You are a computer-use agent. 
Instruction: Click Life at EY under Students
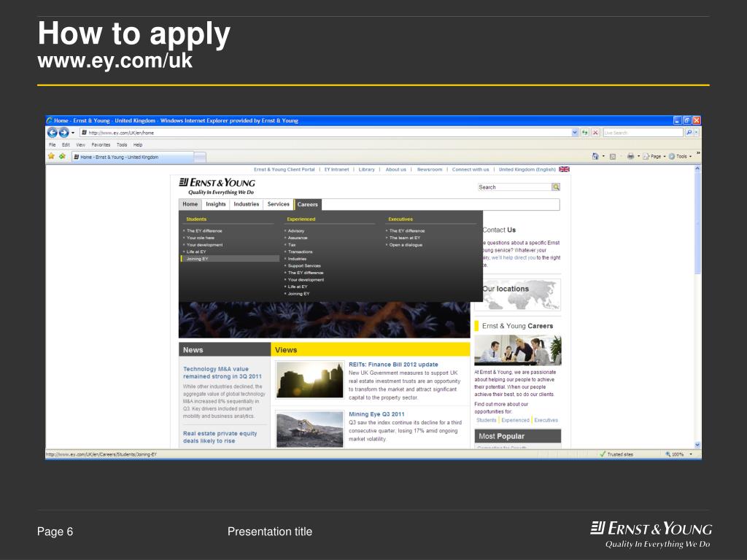(x=196, y=252)
